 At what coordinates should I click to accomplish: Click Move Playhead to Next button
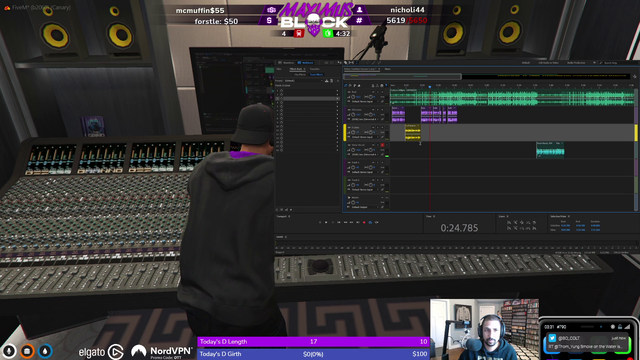click(358, 222)
